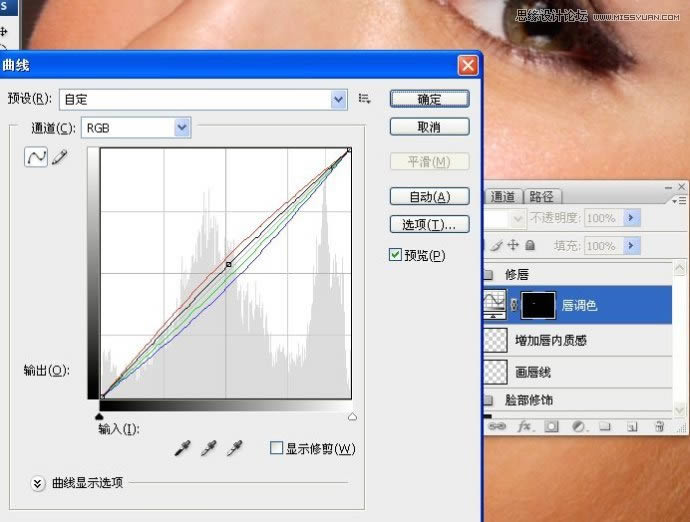
Task: Pick the gray point eyedropper
Action: pos(209,450)
